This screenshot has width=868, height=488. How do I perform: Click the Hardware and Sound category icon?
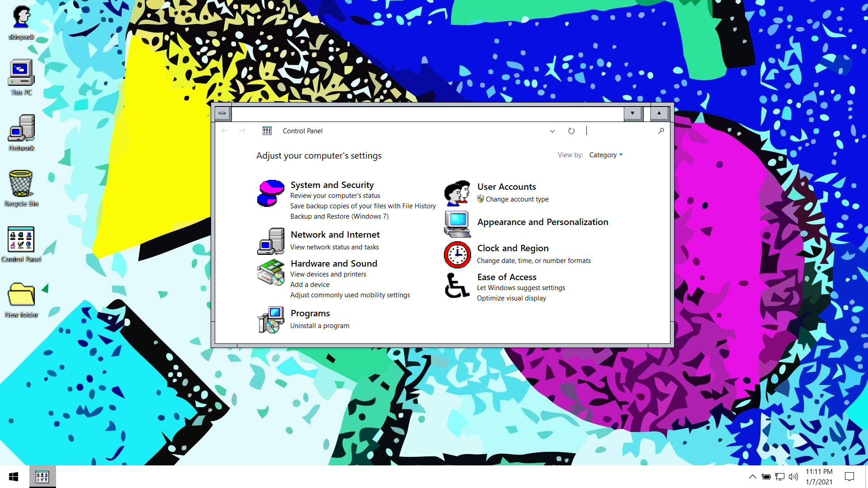270,272
